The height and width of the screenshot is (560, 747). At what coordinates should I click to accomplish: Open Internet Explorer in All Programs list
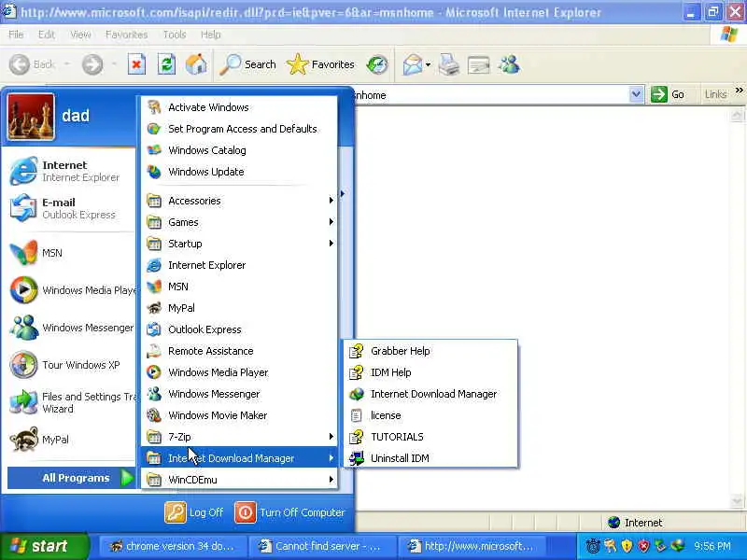coord(239,265)
